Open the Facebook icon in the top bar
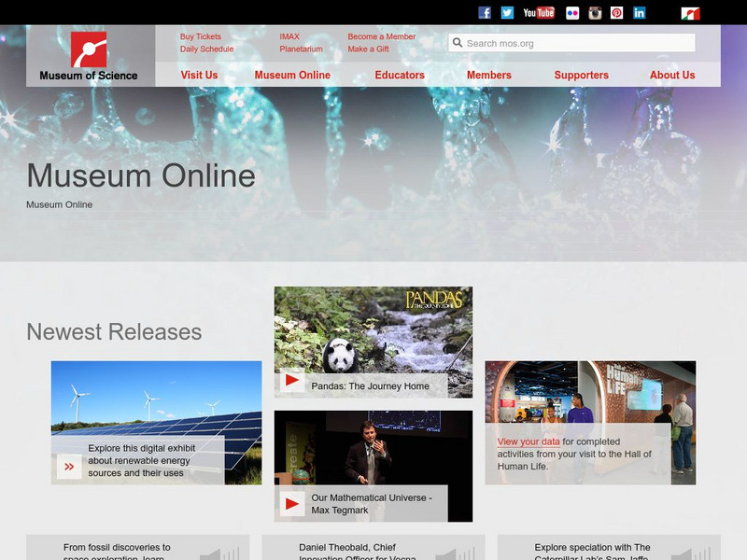 485,12
